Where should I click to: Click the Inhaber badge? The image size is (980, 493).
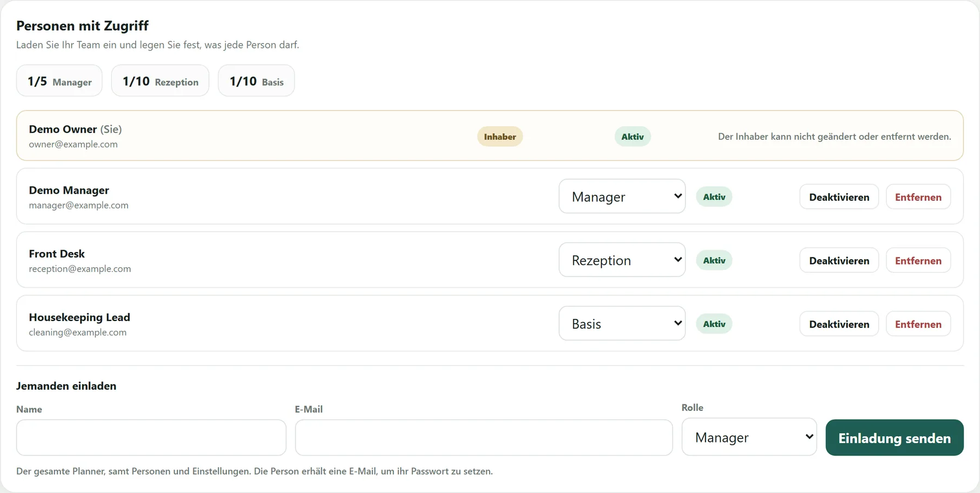[500, 137]
